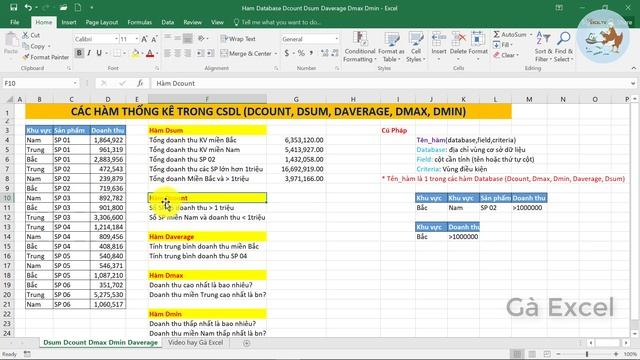Decrease font size with smaller A icon
The width and height of the screenshot is (640, 360).
coord(154,39)
